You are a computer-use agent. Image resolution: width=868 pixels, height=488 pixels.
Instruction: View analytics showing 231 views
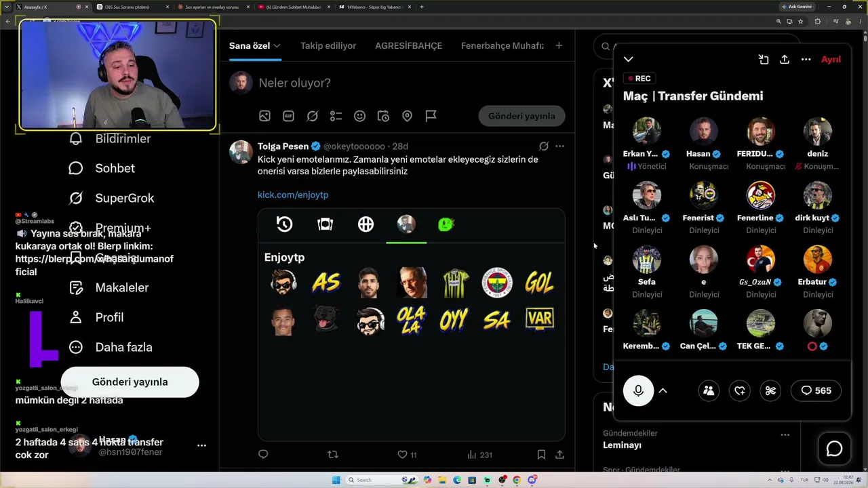point(480,455)
